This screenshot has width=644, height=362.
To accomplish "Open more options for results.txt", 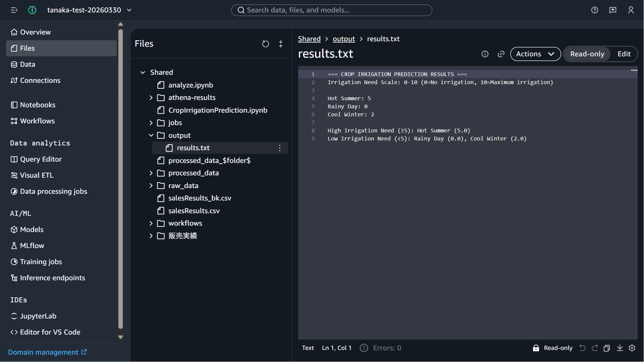I will [280, 148].
